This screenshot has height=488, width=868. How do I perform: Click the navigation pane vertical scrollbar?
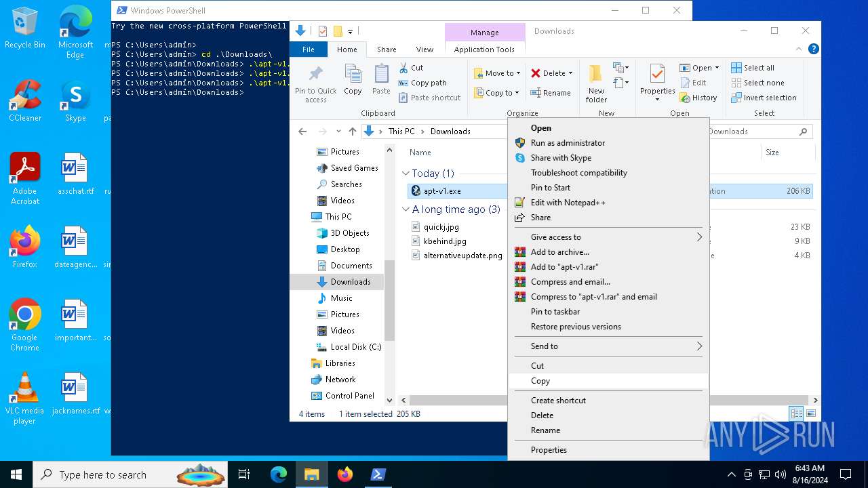pos(389,300)
